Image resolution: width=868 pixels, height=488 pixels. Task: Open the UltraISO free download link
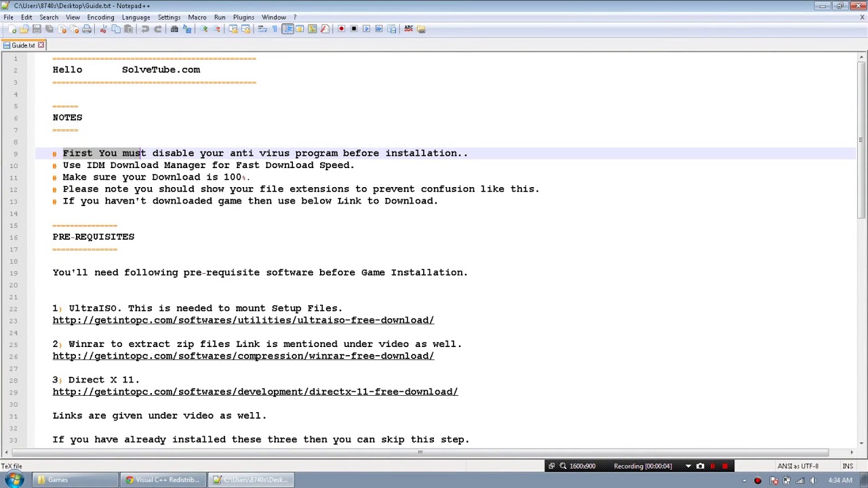(243, 320)
